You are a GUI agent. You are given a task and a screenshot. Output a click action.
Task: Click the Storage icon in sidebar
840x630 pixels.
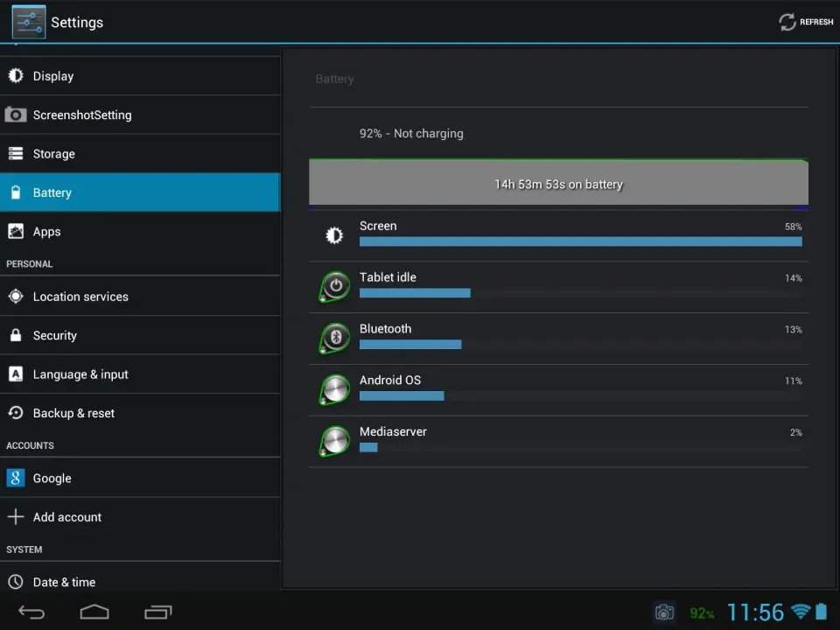pos(16,154)
